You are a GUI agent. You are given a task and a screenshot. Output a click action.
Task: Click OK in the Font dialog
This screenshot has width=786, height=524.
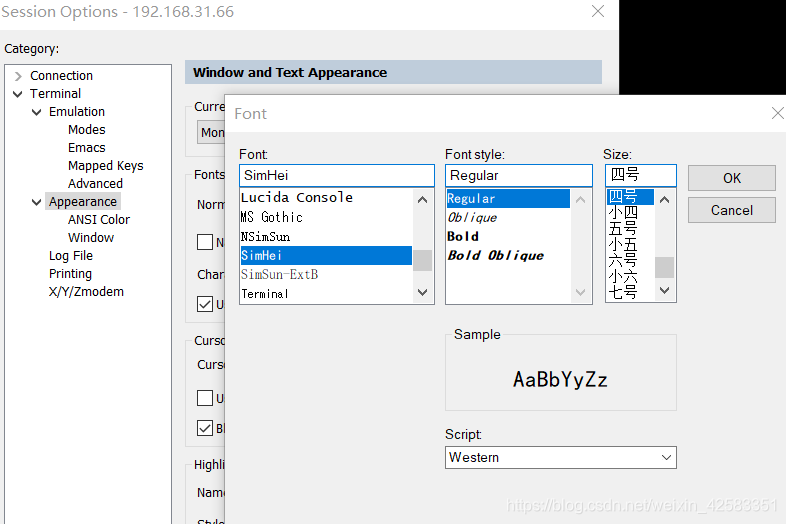[731, 178]
